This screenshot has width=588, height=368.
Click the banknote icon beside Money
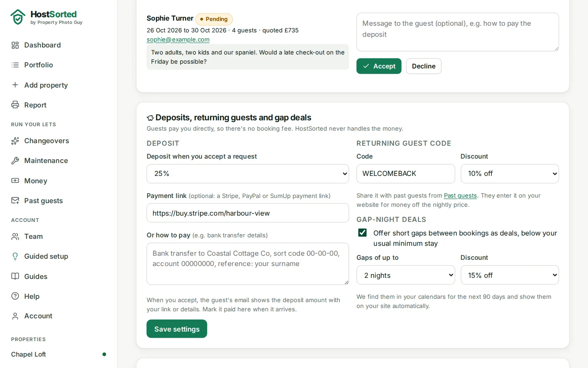(15, 181)
